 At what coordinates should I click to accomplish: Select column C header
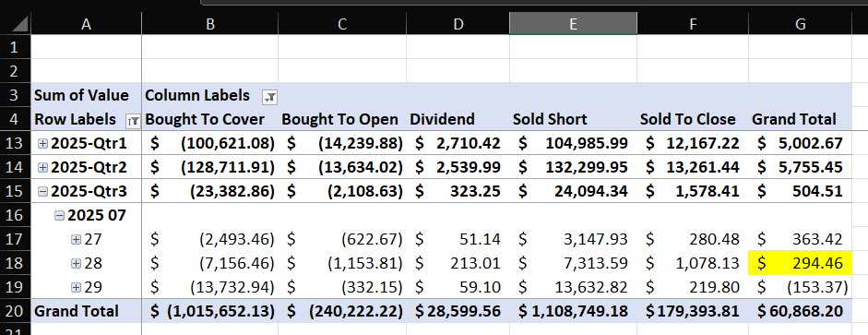[342, 23]
